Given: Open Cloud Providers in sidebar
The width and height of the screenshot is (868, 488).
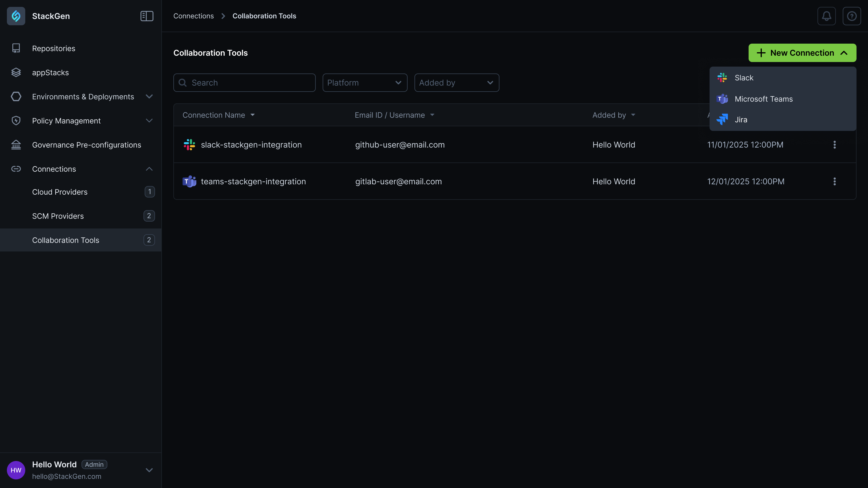Looking at the screenshot, I should pyautogui.click(x=81, y=192).
